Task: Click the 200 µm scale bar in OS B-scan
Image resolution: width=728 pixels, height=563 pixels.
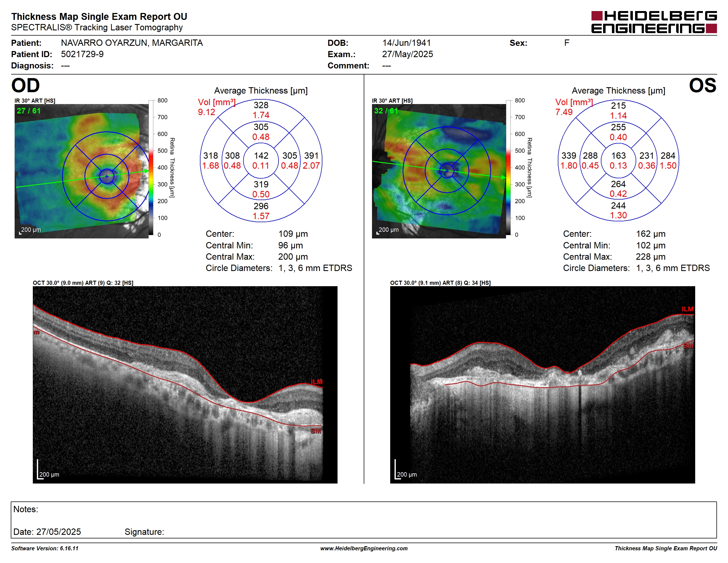Action: pyautogui.click(x=406, y=470)
